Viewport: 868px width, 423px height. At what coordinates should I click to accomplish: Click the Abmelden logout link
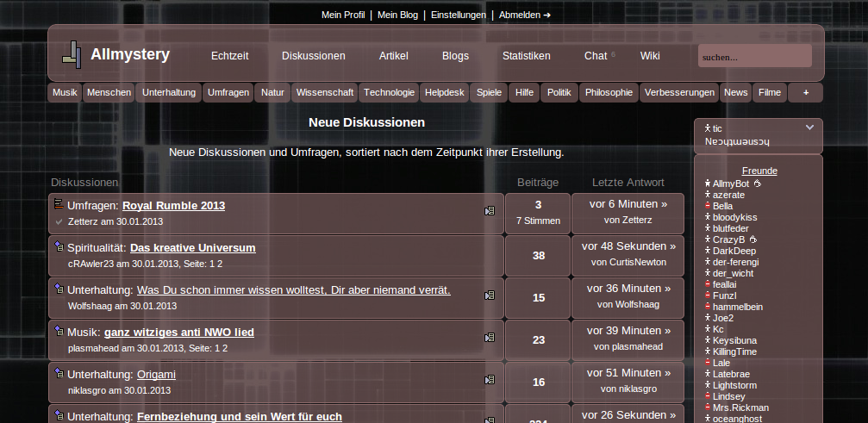point(524,15)
